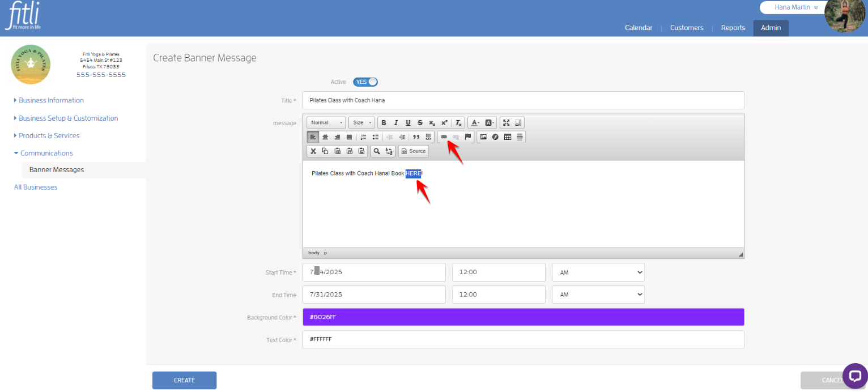The width and height of the screenshot is (868, 392).
Task: Open the Reports tab
Action: pyautogui.click(x=733, y=28)
